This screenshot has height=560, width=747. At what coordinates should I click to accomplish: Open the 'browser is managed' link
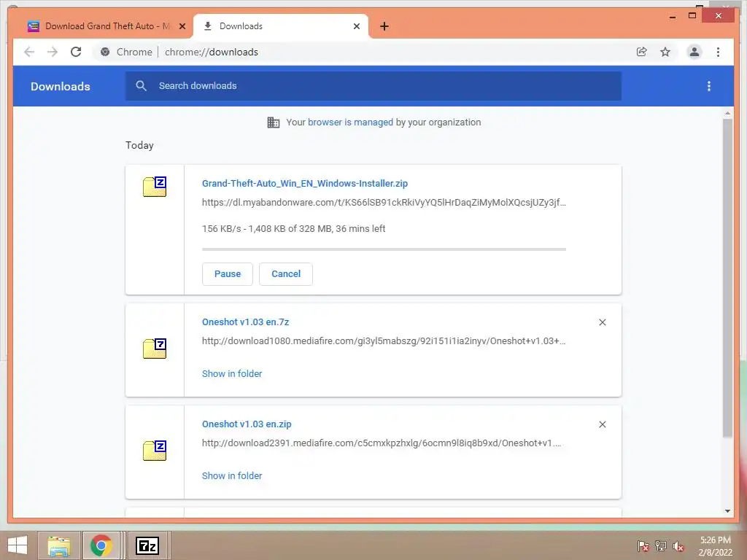pos(350,122)
